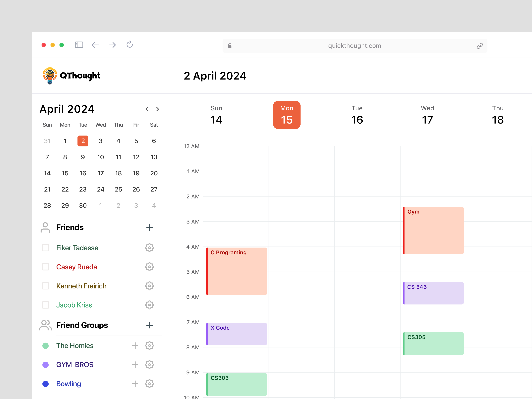Open settings for the GYM-BROS group
The height and width of the screenshot is (399, 532).
pyautogui.click(x=149, y=365)
